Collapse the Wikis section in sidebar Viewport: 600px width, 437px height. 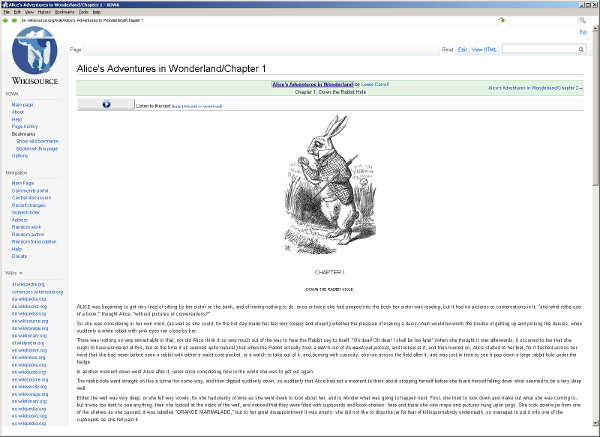[22, 272]
